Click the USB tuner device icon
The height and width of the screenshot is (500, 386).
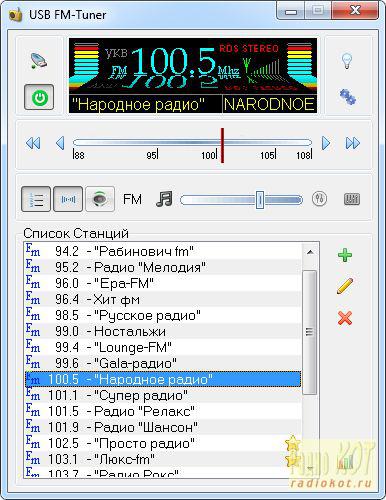click(38, 60)
